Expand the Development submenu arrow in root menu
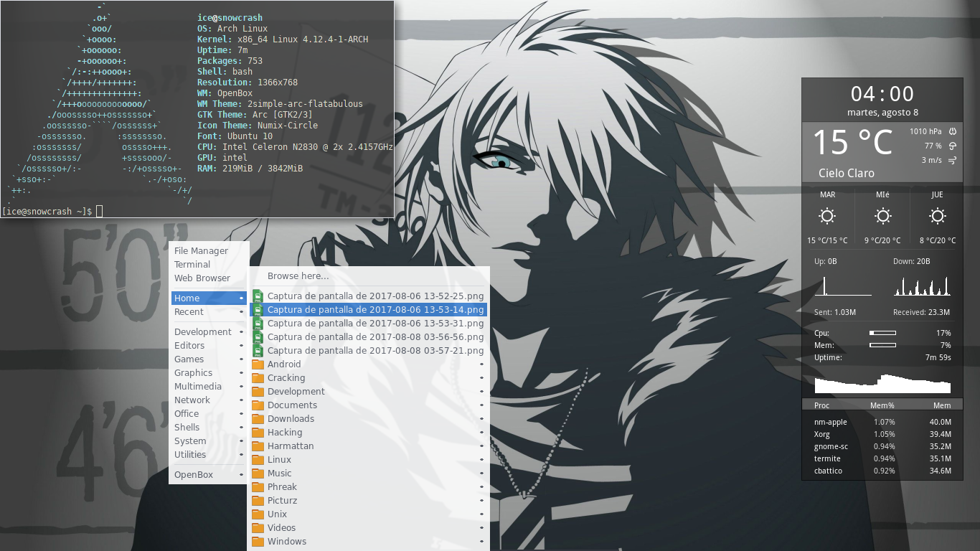 [x=241, y=331]
